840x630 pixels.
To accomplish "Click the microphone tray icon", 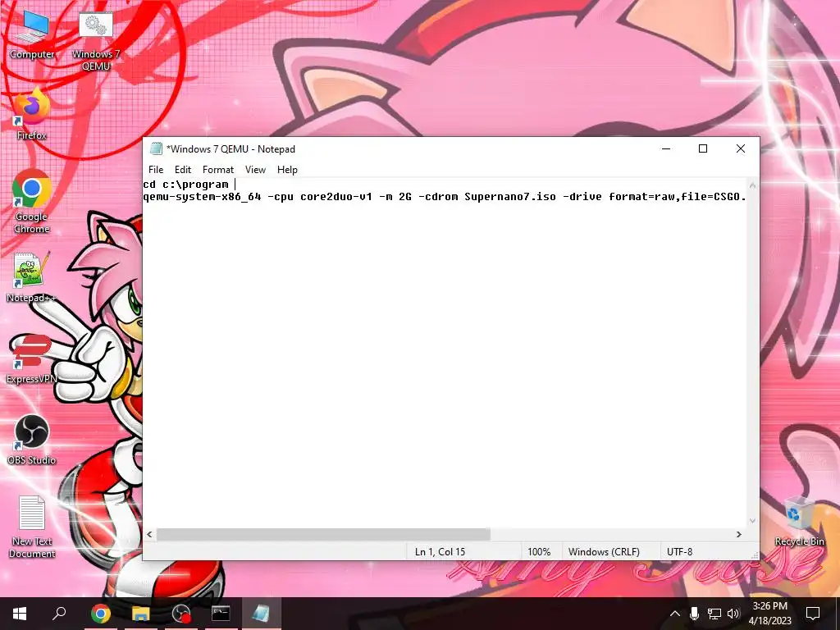I will coord(694,614).
